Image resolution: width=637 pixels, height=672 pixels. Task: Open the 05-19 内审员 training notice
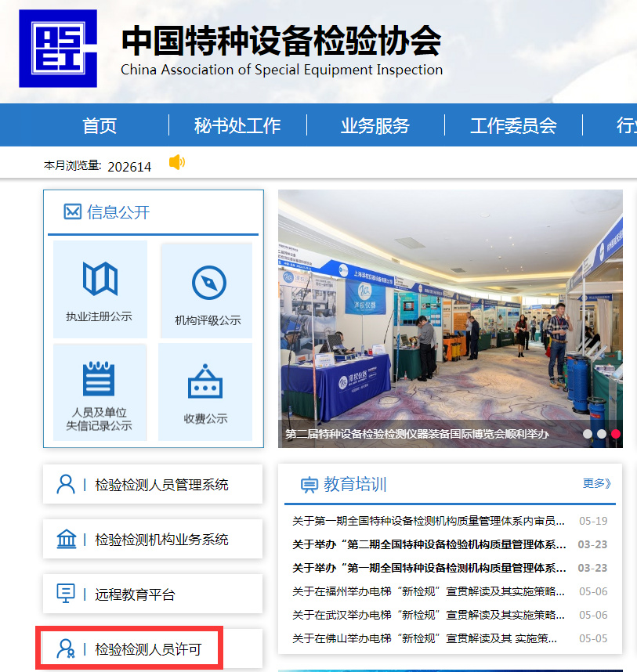click(x=429, y=521)
